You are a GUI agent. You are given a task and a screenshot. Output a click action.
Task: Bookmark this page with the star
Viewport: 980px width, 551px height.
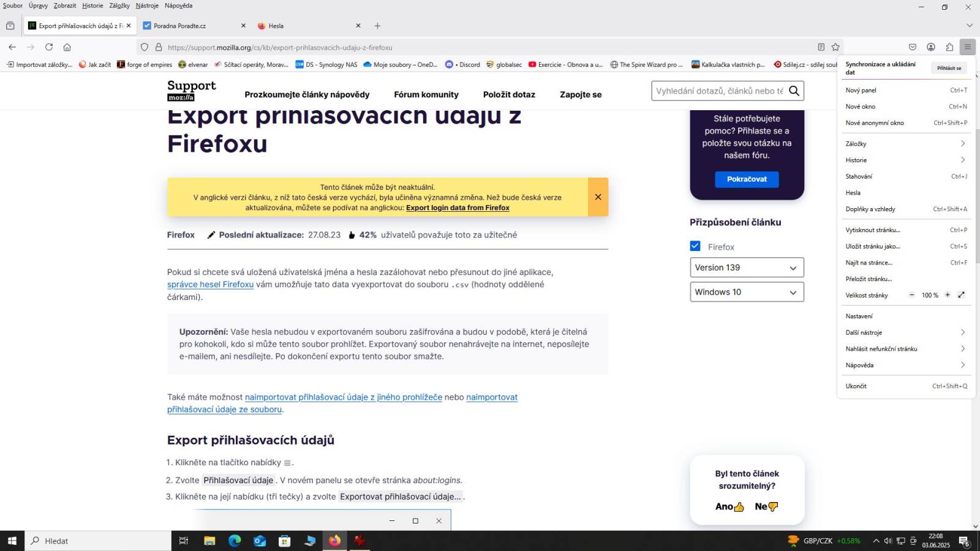point(835,47)
